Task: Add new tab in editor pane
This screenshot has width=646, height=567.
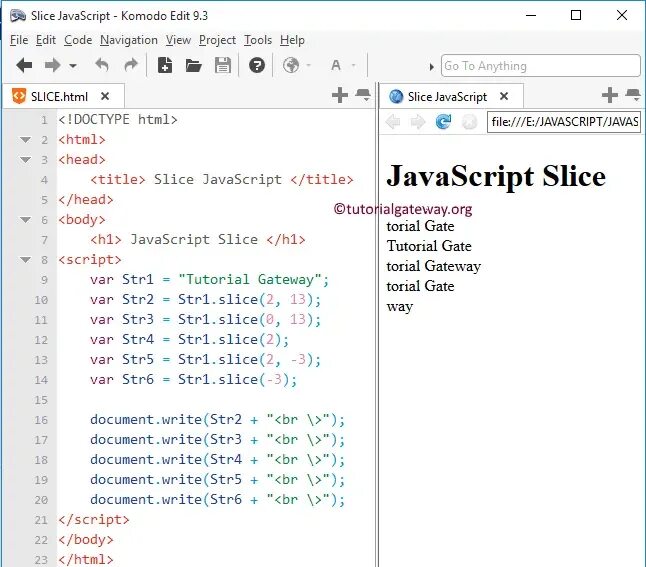Action: tap(340, 95)
